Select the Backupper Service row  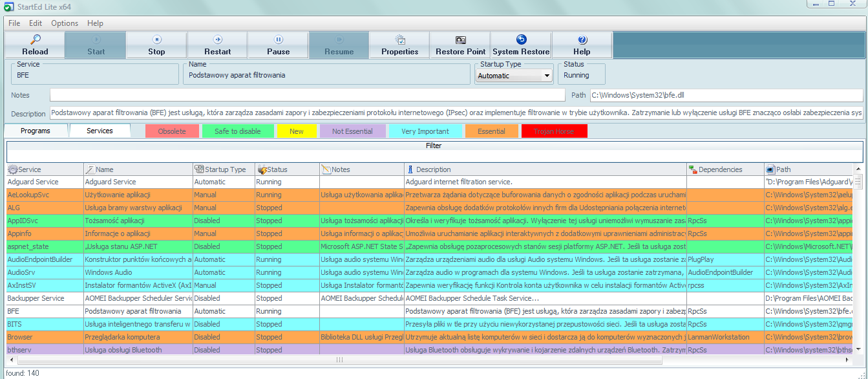[430, 298]
